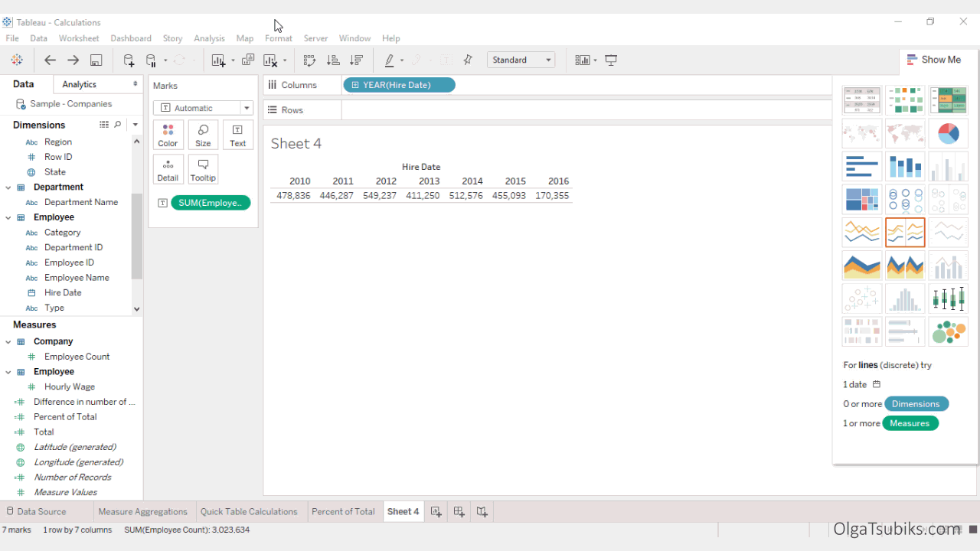Select the highlighted discrete lines chart
The width and height of the screenshot is (980, 551).
pos(905,232)
